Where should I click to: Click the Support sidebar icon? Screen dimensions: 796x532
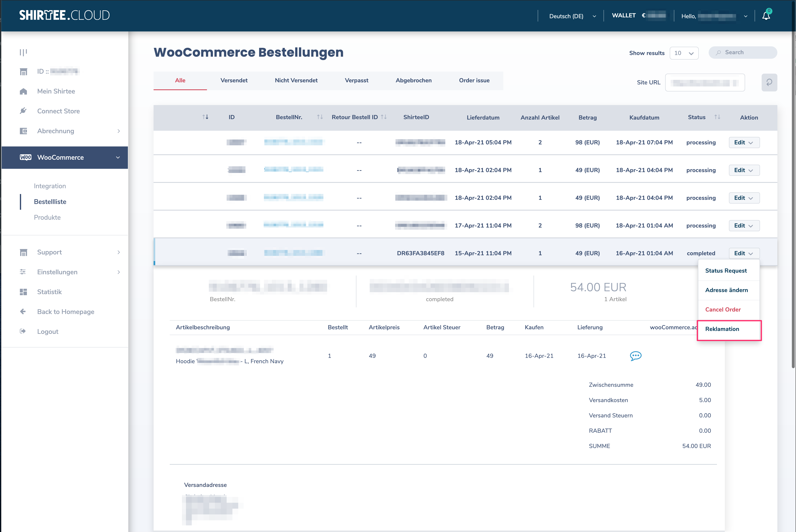(x=23, y=252)
